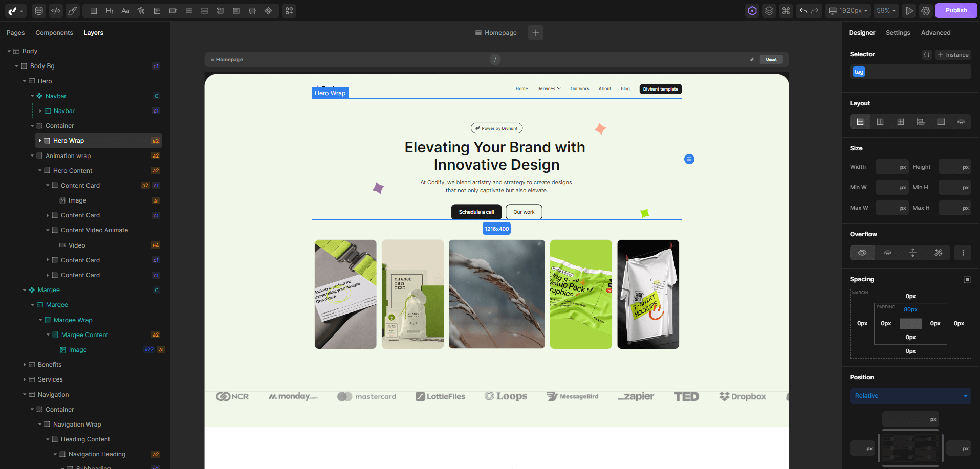Click the Instance button beside Selector
Image resolution: width=980 pixels, height=469 pixels.
[953, 55]
